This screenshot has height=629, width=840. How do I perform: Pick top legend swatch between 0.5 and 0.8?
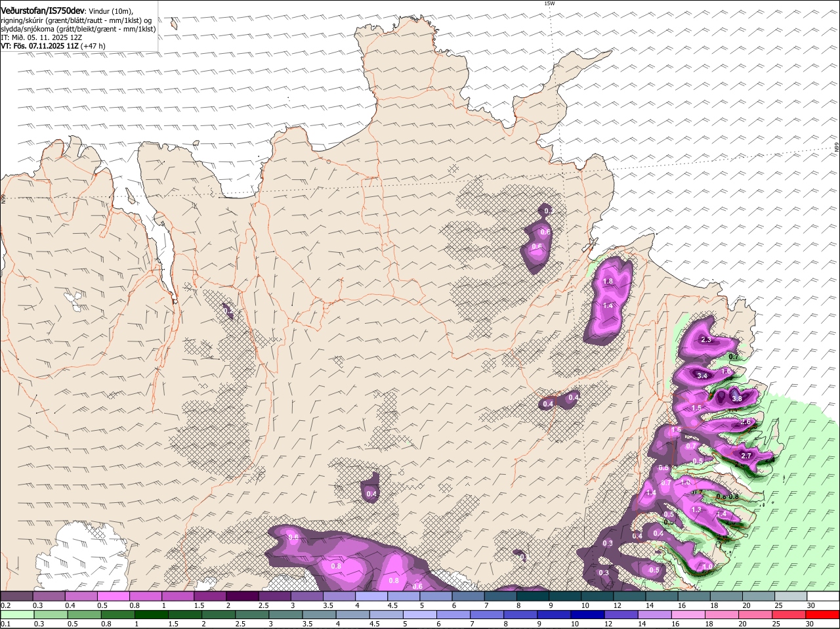(x=113, y=596)
